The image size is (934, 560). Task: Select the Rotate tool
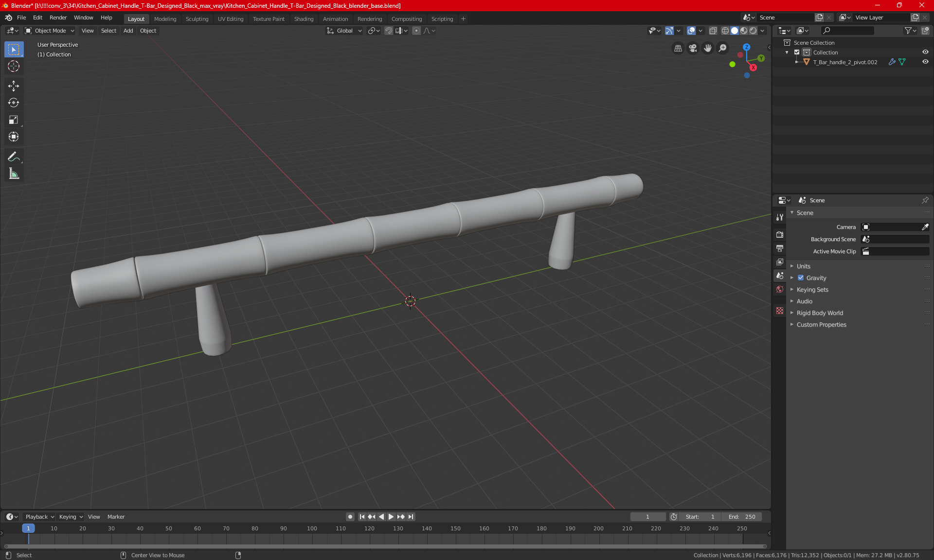14,103
